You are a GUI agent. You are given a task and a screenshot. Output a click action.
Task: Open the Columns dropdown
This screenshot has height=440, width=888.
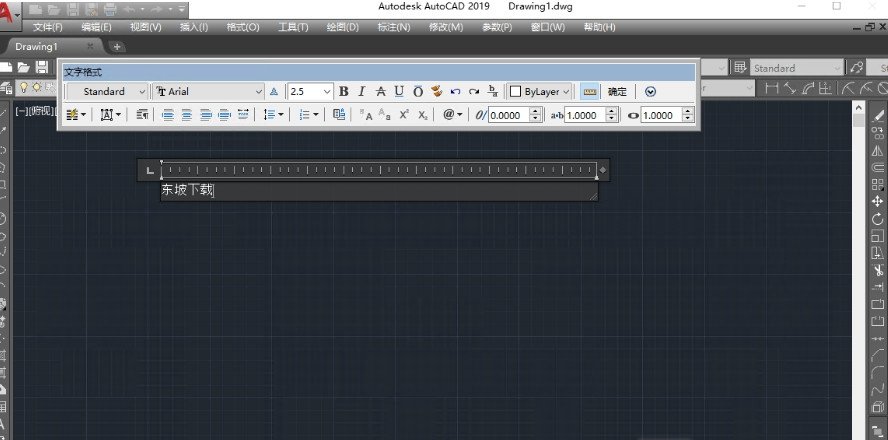click(76, 115)
